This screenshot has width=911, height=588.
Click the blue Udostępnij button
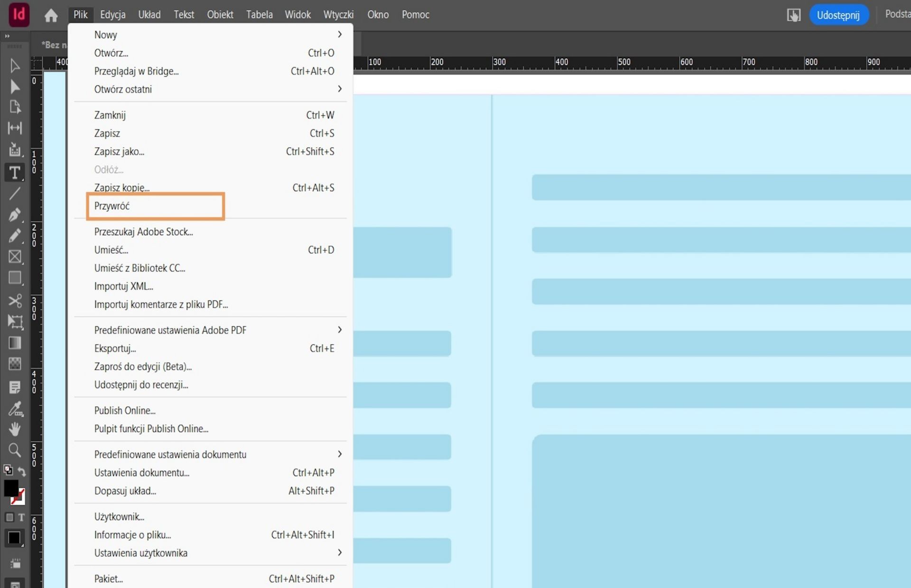click(x=838, y=15)
